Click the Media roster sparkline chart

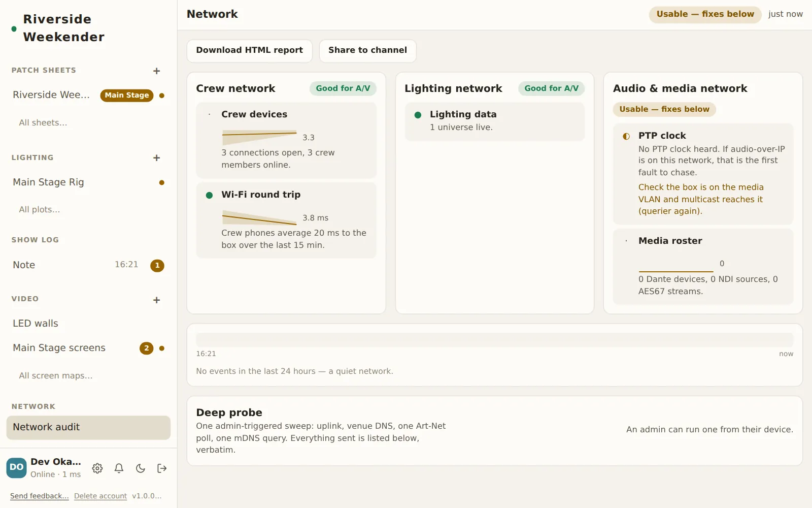676,264
